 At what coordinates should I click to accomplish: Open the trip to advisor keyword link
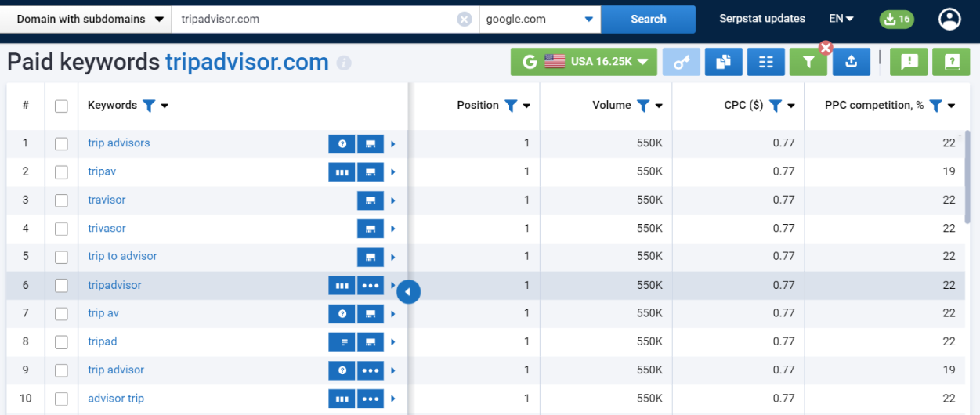[x=122, y=256]
